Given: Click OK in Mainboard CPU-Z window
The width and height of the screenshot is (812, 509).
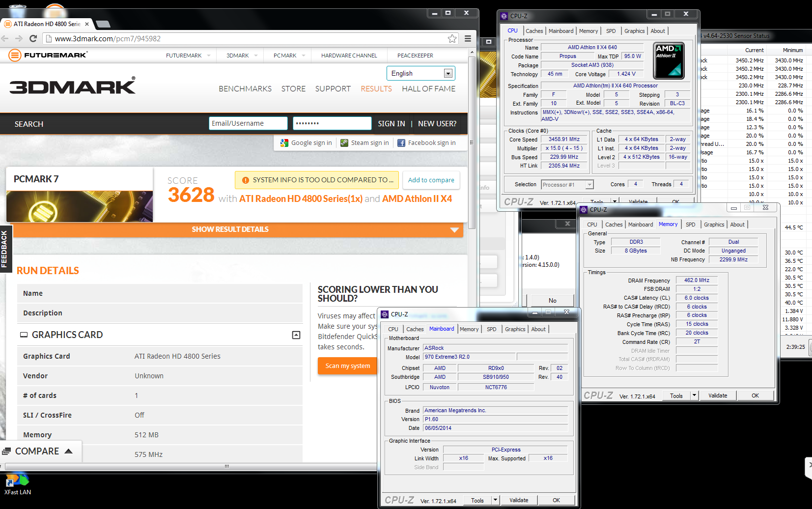Looking at the screenshot, I should coord(556,500).
